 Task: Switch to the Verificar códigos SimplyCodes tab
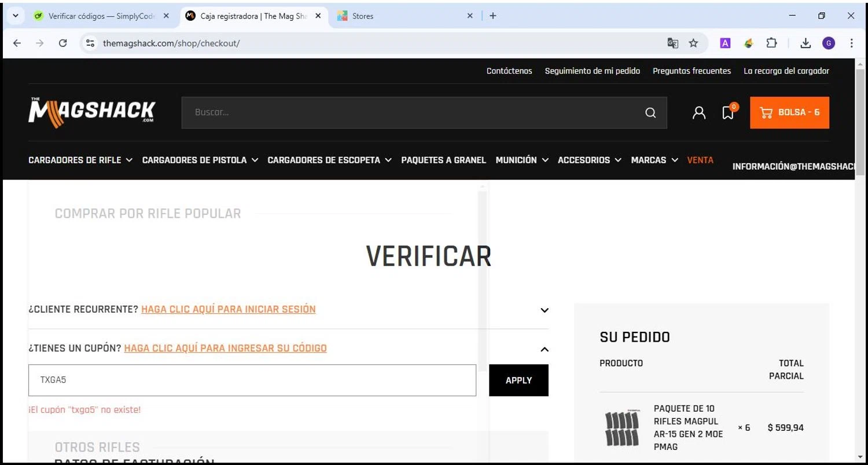coord(101,16)
